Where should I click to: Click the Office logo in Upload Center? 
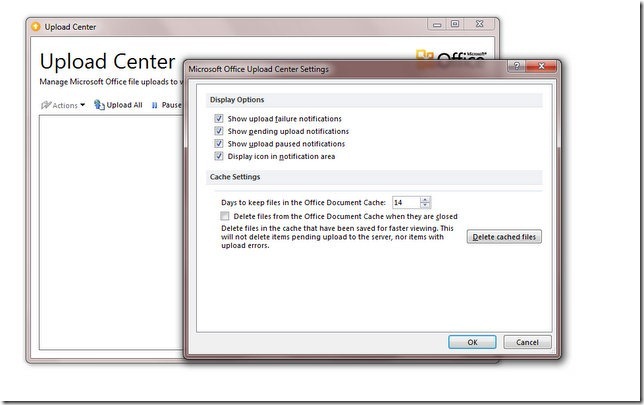(x=451, y=55)
